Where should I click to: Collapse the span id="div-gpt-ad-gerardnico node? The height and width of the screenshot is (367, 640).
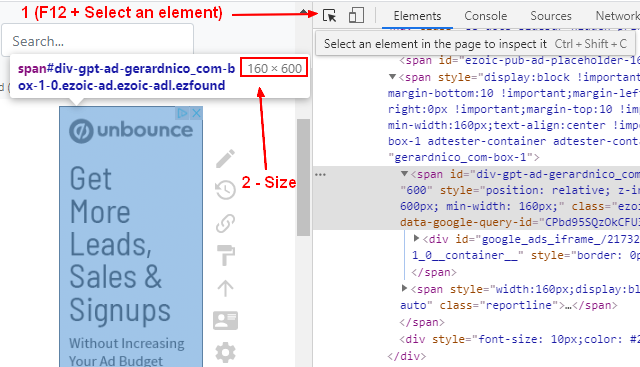point(404,174)
